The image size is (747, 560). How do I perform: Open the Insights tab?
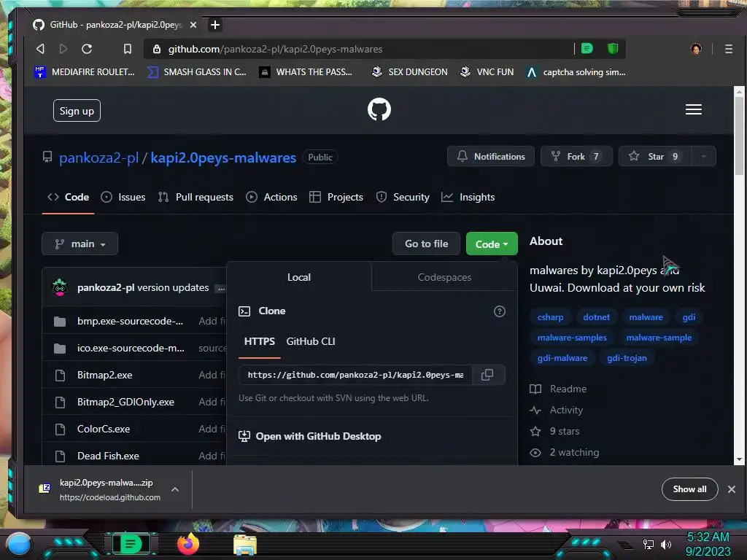[468, 197]
